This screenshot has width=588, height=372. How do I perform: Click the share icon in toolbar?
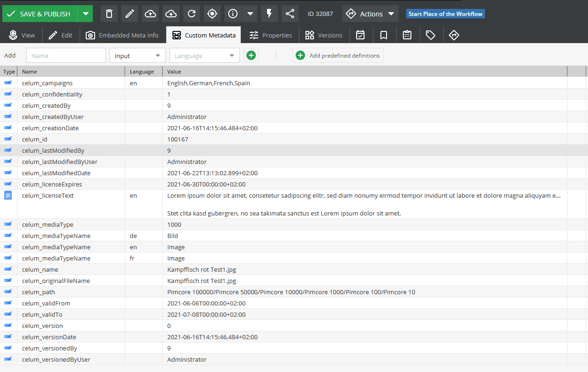click(x=290, y=14)
